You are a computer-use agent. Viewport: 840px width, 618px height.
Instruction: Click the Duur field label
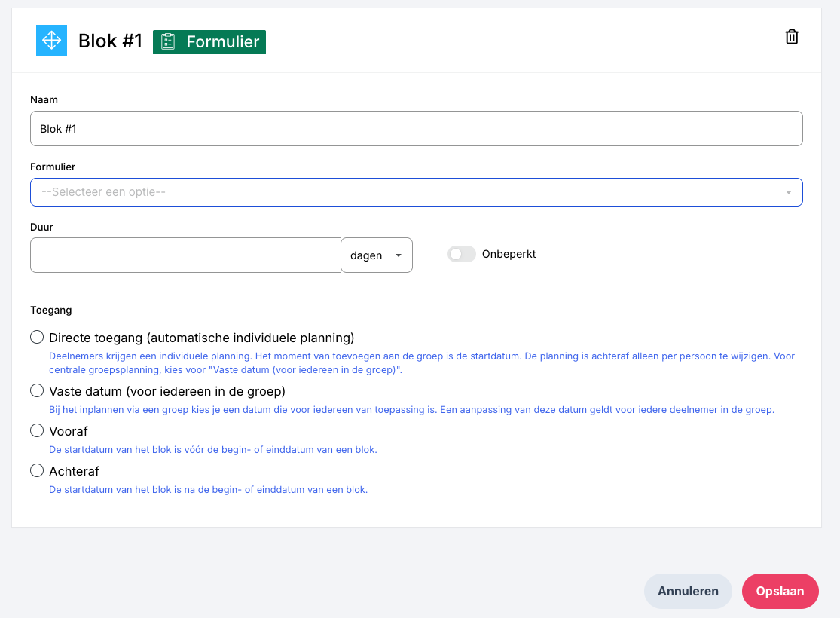tap(41, 226)
